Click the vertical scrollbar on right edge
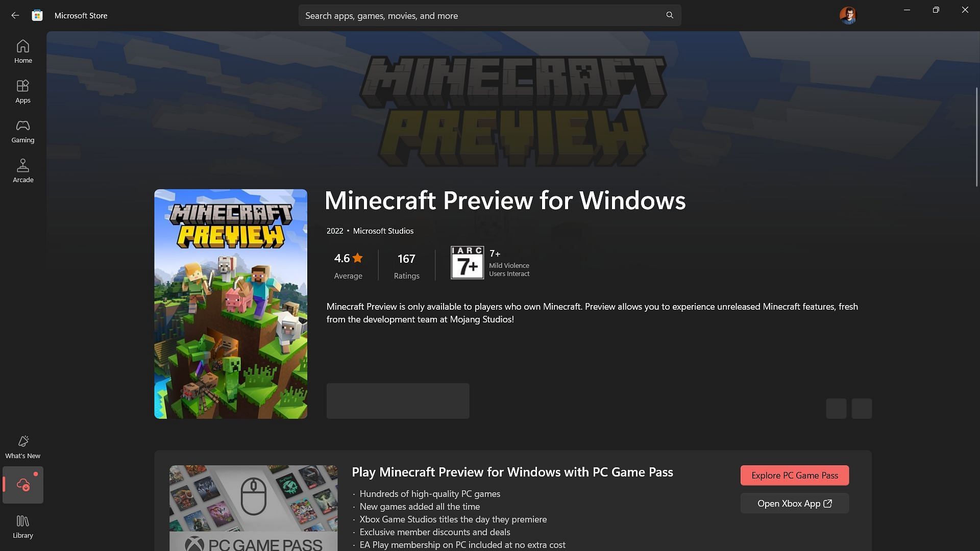Image resolution: width=980 pixels, height=551 pixels. [976, 137]
